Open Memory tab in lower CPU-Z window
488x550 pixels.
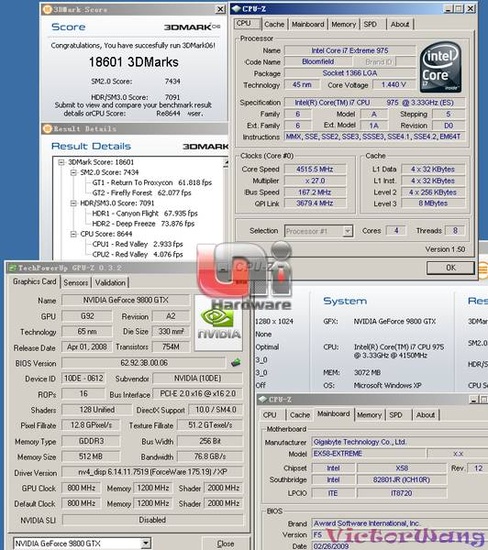369,415
